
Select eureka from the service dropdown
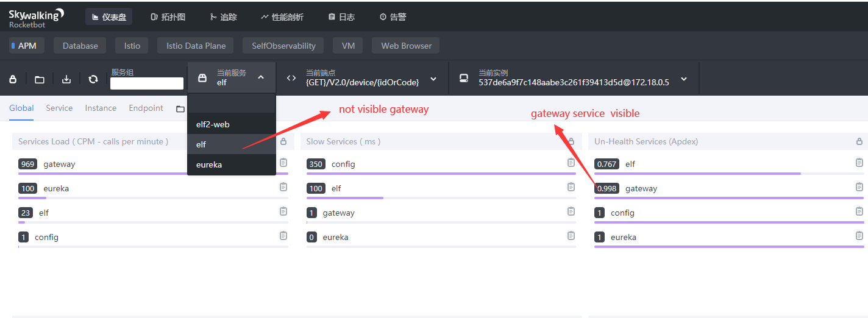[232, 164]
